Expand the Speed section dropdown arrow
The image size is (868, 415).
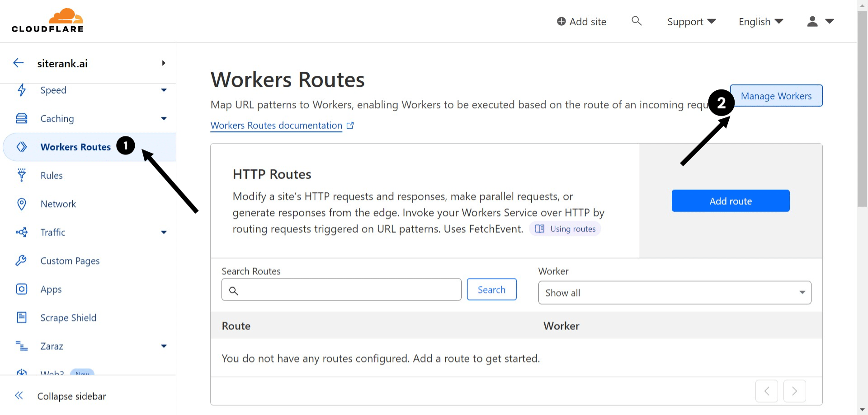pyautogui.click(x=164, y=90)
